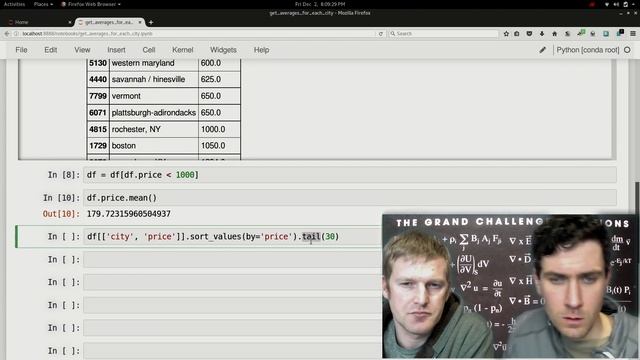Click the sort_values tail(30) code cell
The image size is (640, 360).
(233, 237)
